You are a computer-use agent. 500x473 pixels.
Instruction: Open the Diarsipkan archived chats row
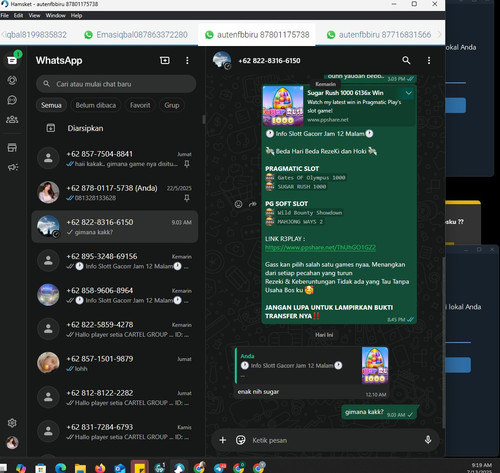pyautogui.click(x=116, y=128)
